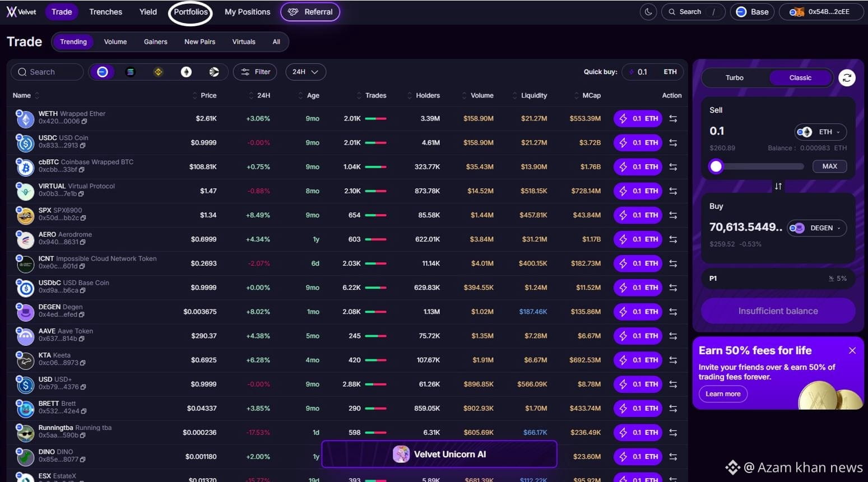The height and width of the screenshot is (482, 868).
Task: Open the Filter options
Action: point(256,72)
